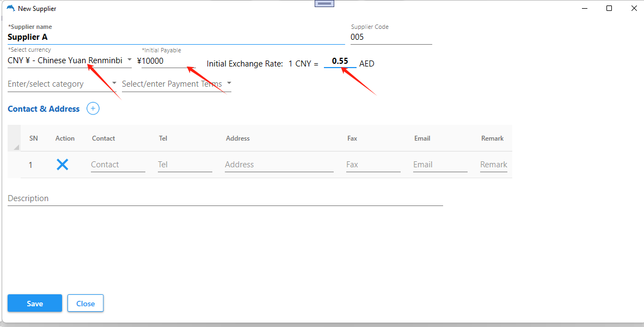This screenshot has width=644, height=327.
Task: Select the Email cell in row 1
Action: click(x=440, y=165)
